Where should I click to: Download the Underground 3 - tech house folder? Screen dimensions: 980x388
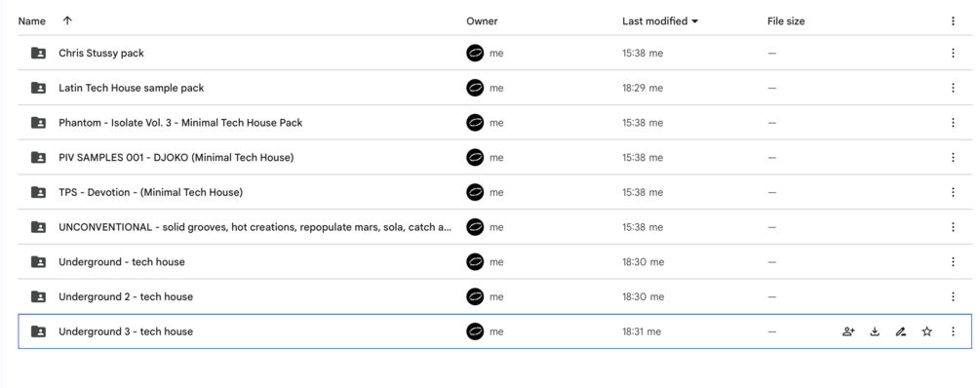point(875,331)
